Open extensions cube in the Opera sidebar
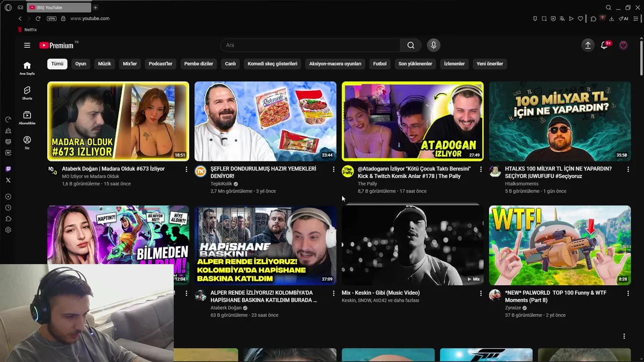Image resolution: width=644 pixels, height=362 pixels. (x=8, y=219)
